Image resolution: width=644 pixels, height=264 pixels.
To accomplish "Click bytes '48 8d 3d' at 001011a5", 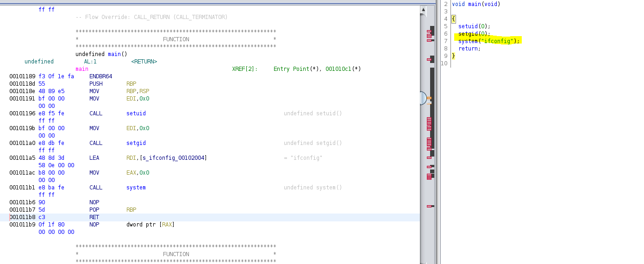I will click(x=51, y=158).
